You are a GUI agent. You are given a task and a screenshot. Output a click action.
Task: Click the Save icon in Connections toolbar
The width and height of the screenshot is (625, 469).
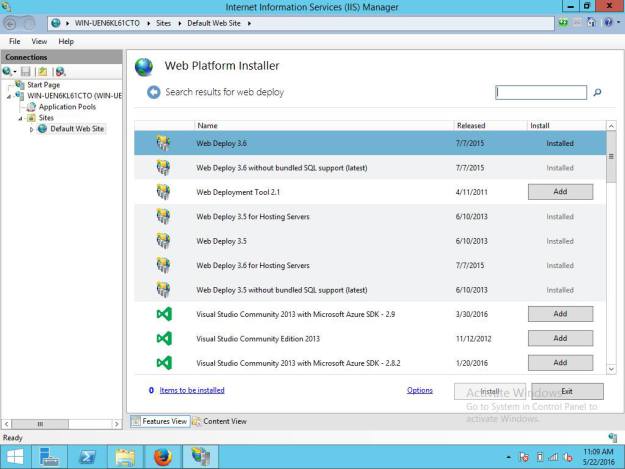pyautogui.click(x=26, y=71)
